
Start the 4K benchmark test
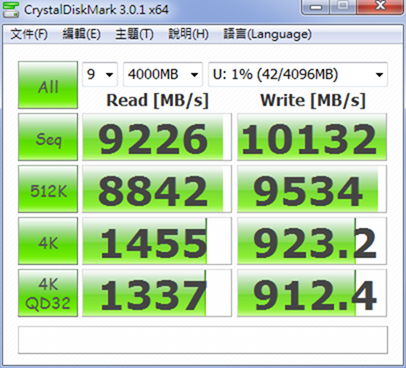48,241
